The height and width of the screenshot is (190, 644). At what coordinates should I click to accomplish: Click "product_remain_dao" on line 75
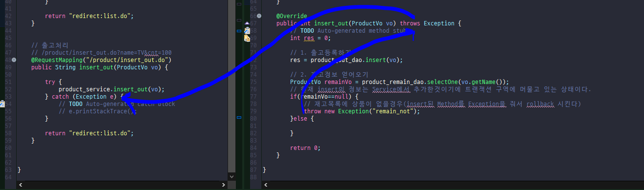click(392, 82)
